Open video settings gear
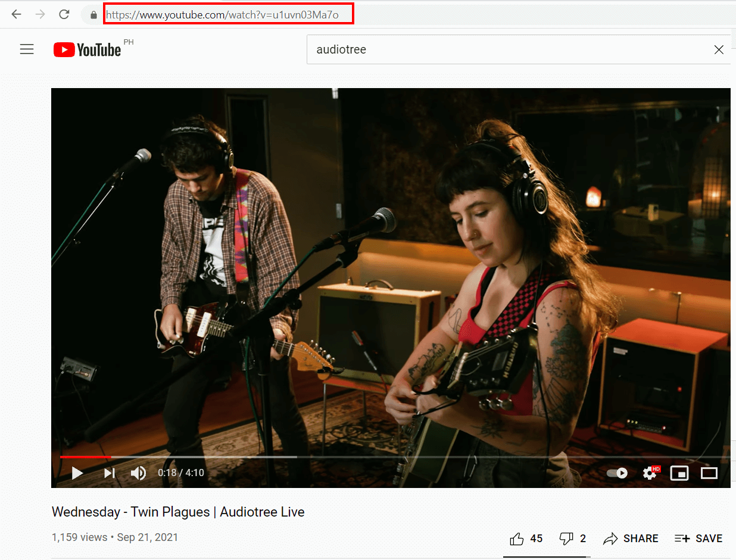The height and width of the screenshot is (560, 736). pos(650,473)
